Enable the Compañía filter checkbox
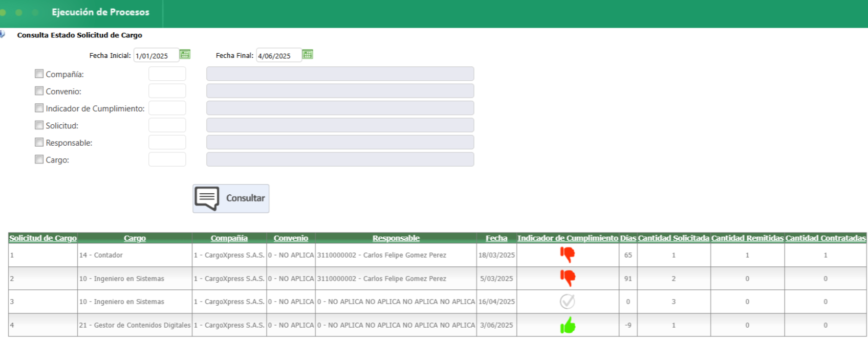This screenshot has width=868, height=364. [x=39, y=74]
